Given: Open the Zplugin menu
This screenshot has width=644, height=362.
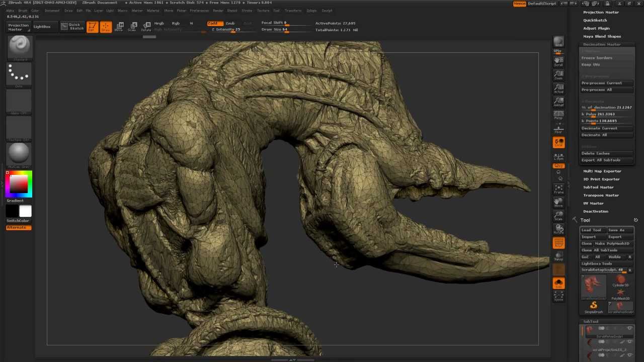Looking at the screenshot, I should [311, 11].
